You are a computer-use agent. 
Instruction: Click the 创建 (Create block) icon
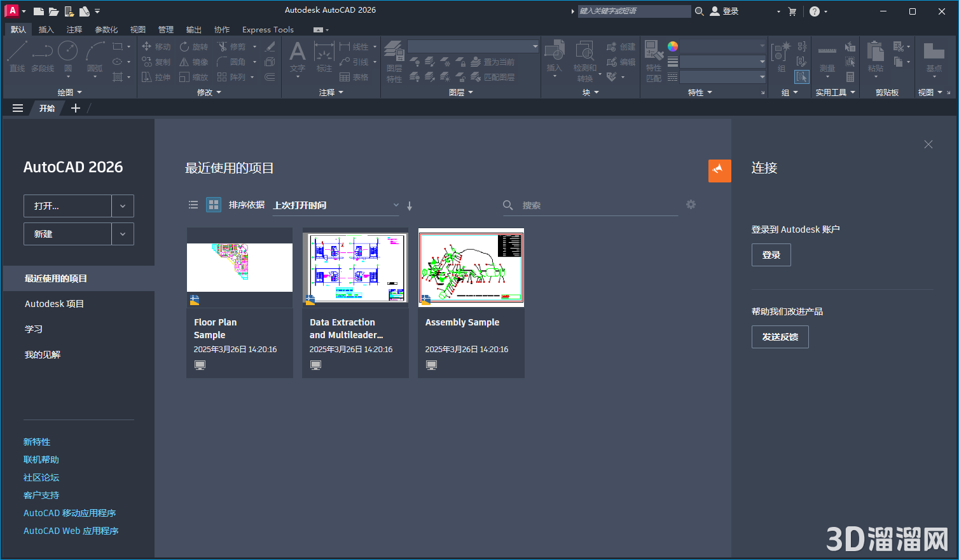click(x=621, y=46)
